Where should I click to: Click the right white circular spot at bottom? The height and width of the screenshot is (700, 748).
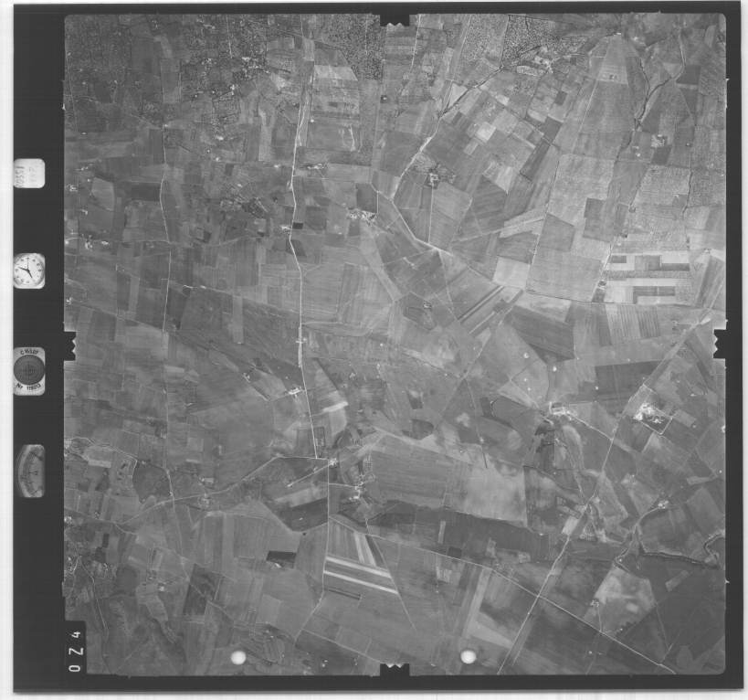pos(469,656)
